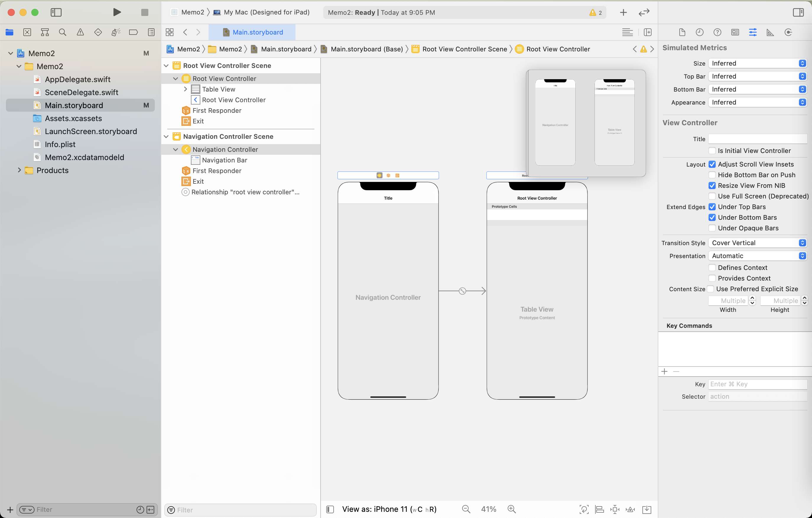Open the Transition Style dropdown
Image resolution: width=812 pixels, height=518 pixels.
pos(757,243)
